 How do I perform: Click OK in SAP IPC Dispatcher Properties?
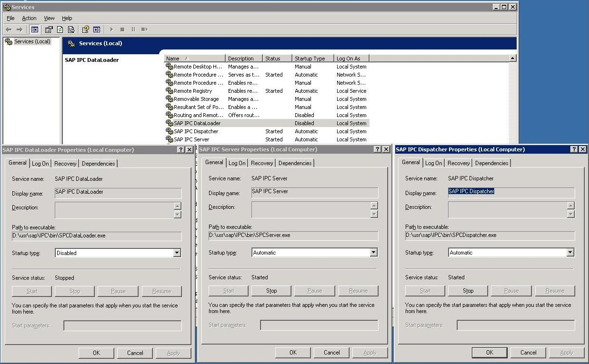pos(489,352)
